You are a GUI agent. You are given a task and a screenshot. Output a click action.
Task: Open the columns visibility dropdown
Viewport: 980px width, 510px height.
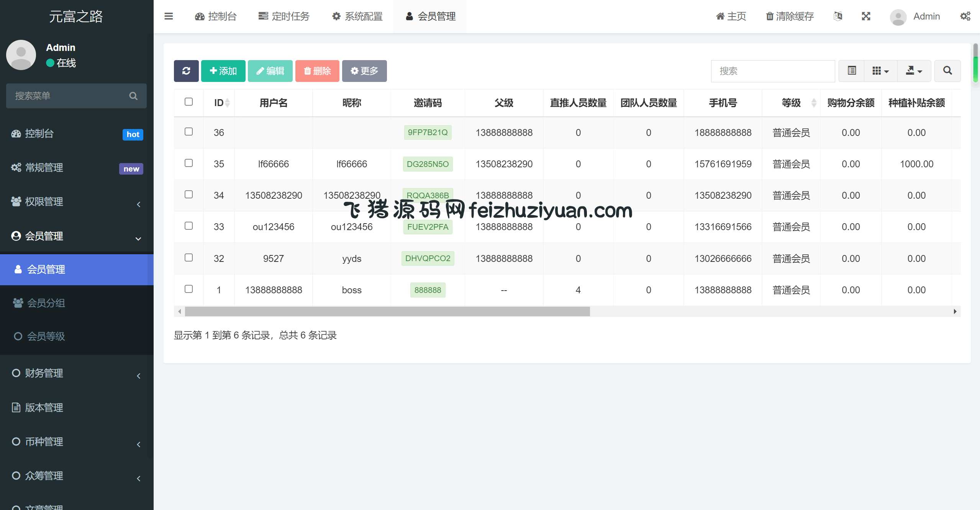pyautogui.click(x=880, y=71)
